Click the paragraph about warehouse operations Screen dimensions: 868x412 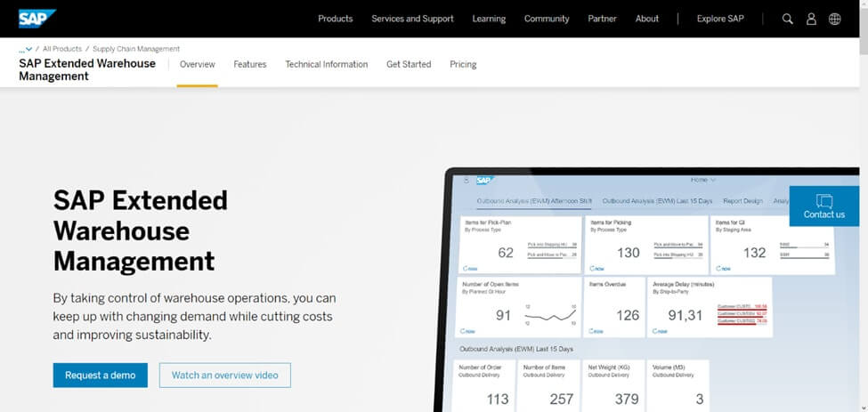coord(194,316)
